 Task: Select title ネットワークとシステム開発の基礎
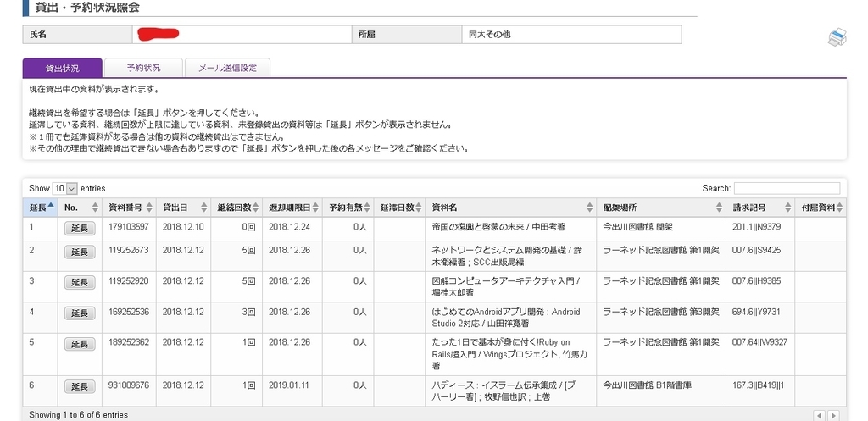coord(500,250)
